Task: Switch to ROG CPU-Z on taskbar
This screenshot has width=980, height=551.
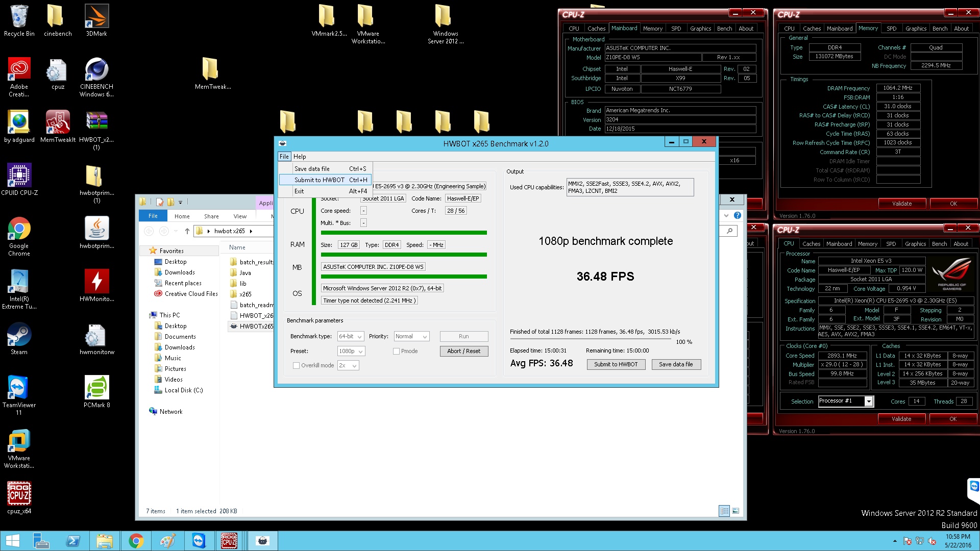Action: point(229,541)
